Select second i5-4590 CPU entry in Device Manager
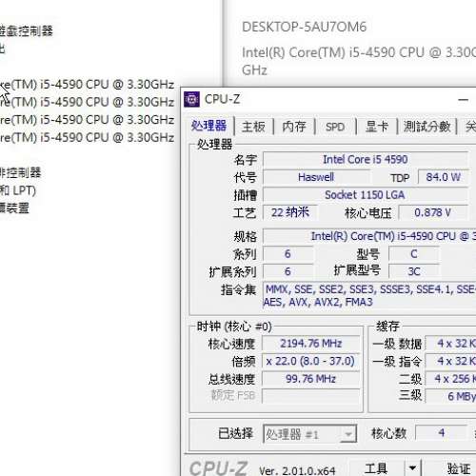 [x=87, y=102]
